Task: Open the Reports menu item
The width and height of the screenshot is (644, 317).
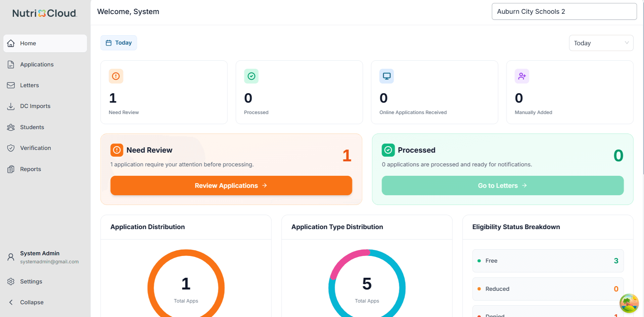Action: (x=45, y=169)
